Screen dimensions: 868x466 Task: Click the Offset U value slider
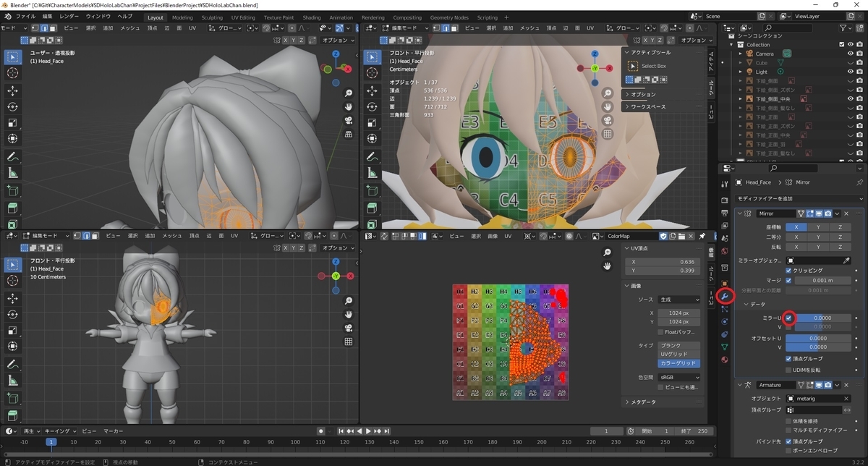click(818, 338)
